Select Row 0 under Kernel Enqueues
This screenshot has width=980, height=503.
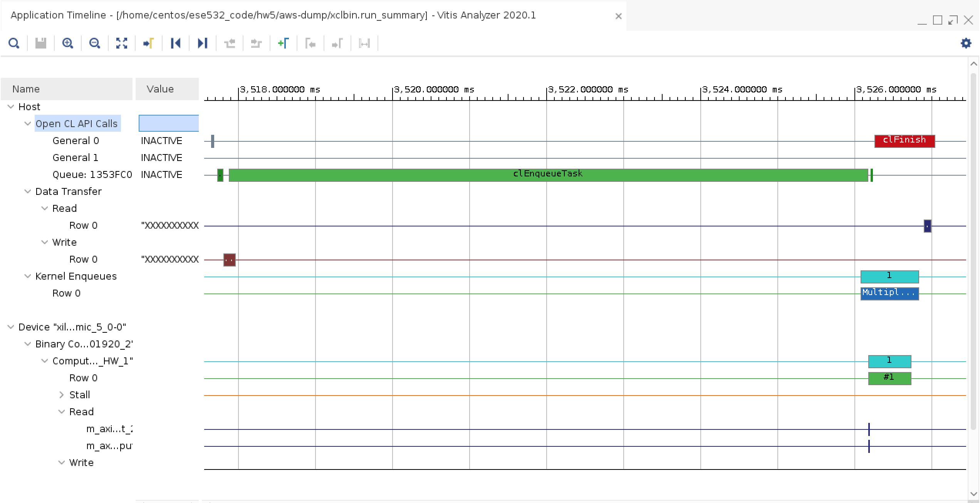(66, 293)
